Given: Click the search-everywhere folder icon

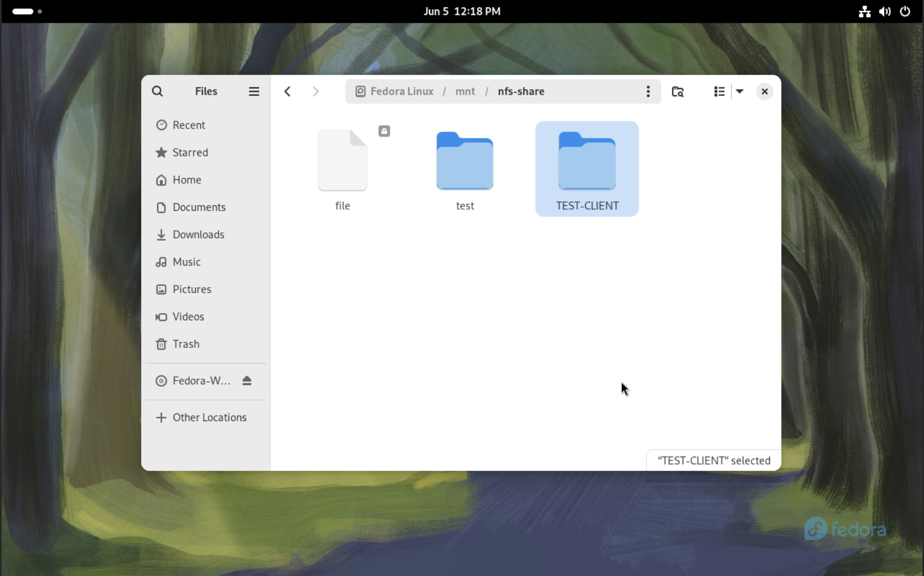Looking at the screenshot, I should pos(677,91).
